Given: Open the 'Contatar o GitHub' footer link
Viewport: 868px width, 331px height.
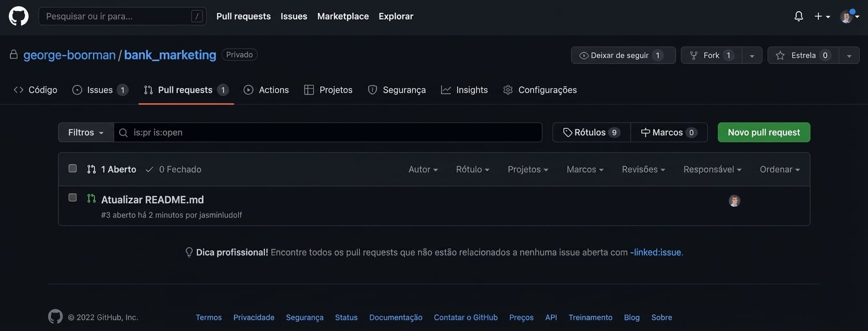Looking at the screenshot, I should pyautogui.click(x=466, y=318).
